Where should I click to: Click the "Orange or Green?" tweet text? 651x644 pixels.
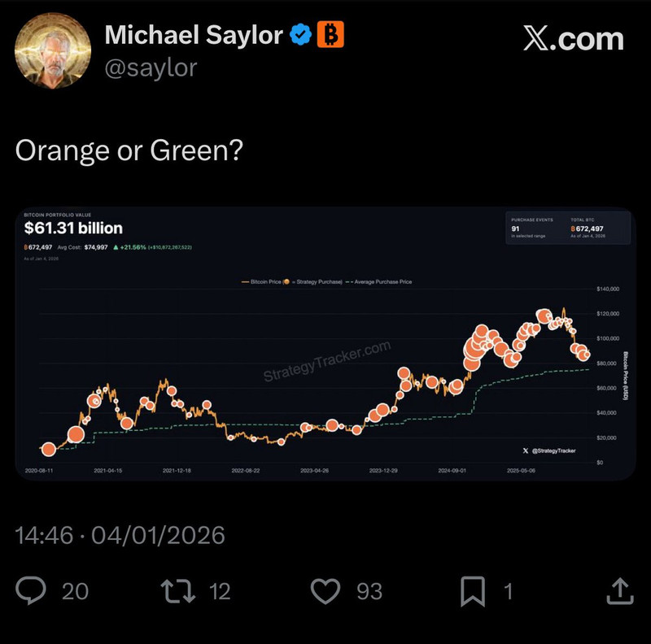coord(128,151)
